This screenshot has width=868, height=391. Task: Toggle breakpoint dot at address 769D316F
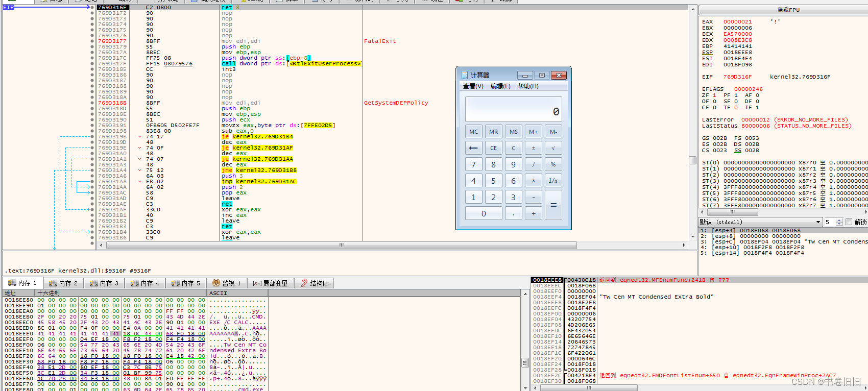click(x=92, y=7)
